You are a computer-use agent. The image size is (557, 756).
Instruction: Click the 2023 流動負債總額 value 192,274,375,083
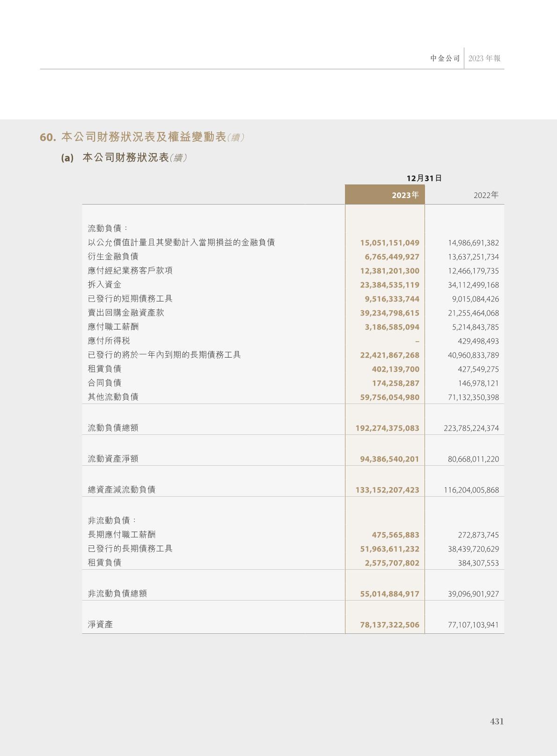pos(387,428)
